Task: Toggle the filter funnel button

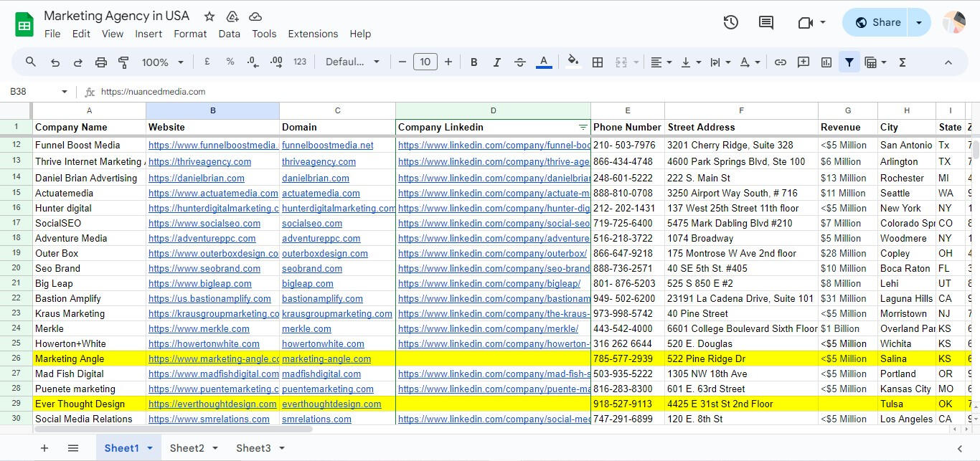Action: pos(849,62)
